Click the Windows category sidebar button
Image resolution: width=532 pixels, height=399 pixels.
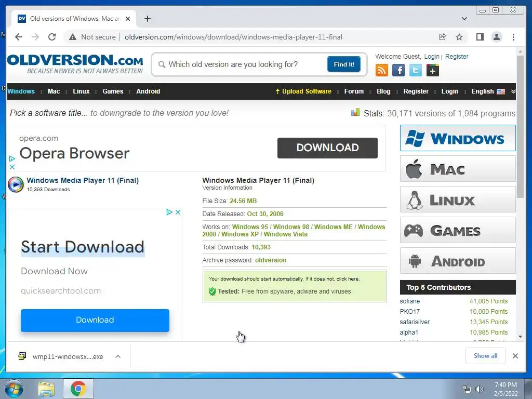tap(458, 138)
